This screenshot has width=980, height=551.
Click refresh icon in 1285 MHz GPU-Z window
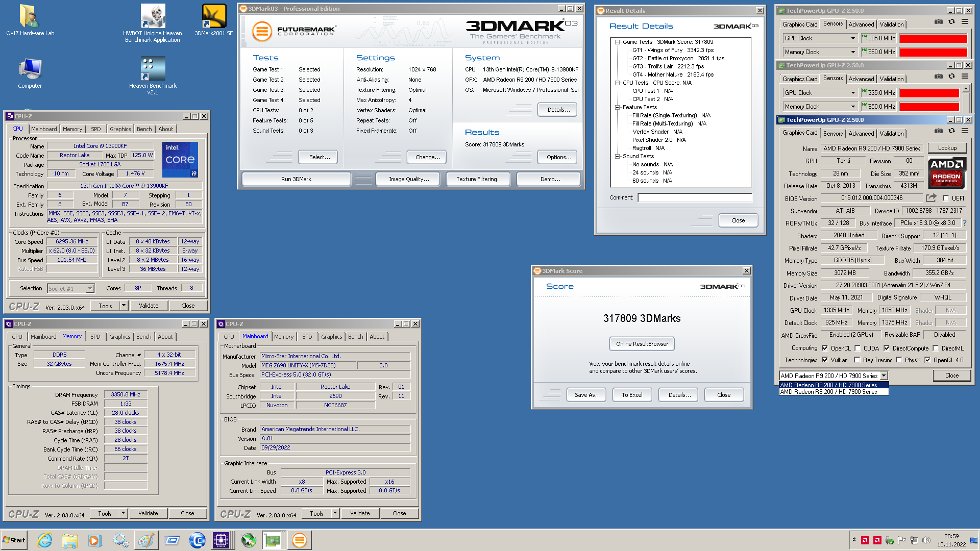point(951,22)
